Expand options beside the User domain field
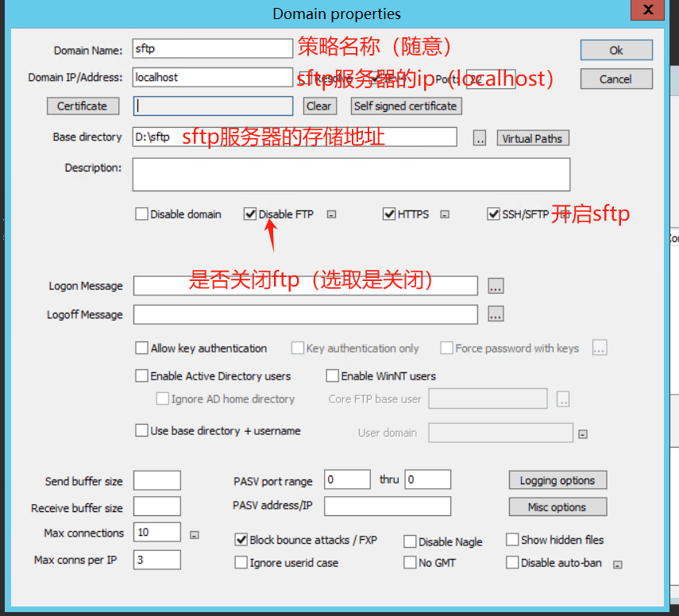Screen dimensions: 679x616 [x=582, y=433]
